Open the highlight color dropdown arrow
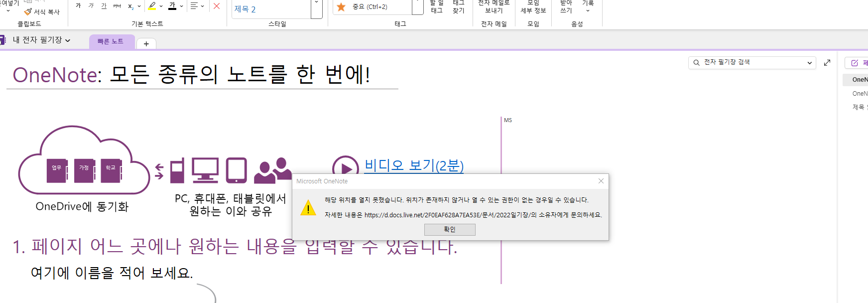The width and height of the screenshot is (868, 303). click(x=161, y=6)
